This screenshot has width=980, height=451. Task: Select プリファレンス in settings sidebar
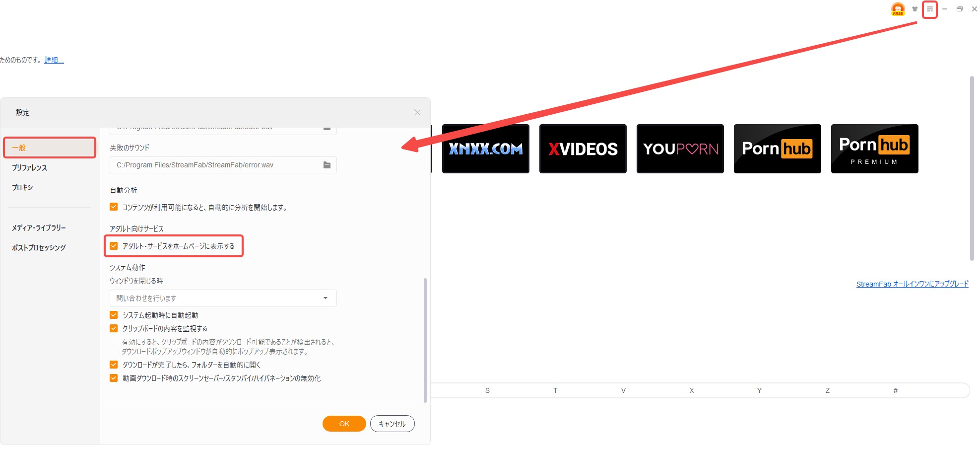[x=30, y=168]
